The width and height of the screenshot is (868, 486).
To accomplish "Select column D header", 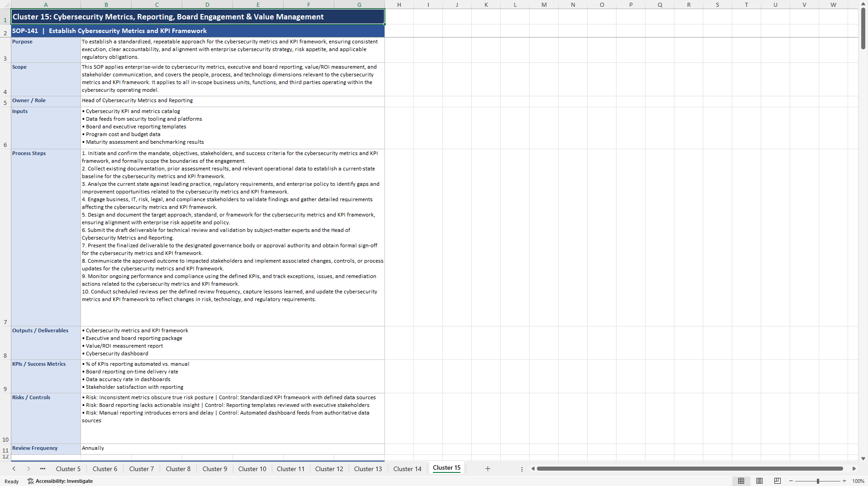I will pos(207,5).
